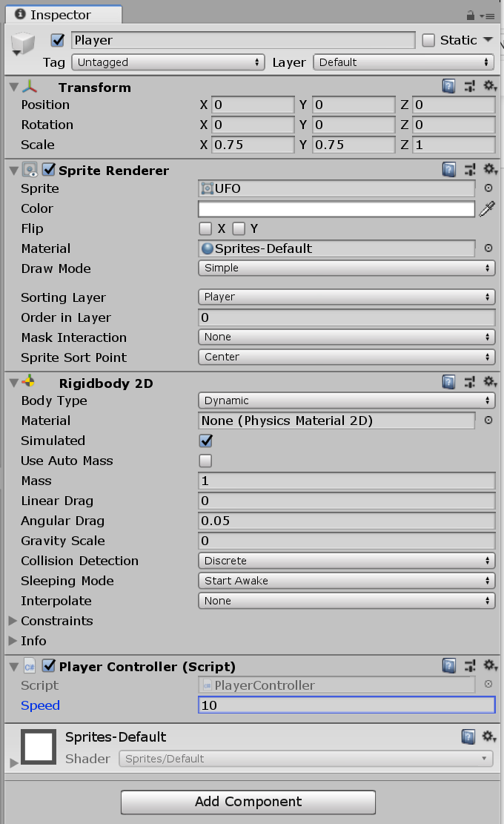The height and width of the screenshot is (824, 504).
Task: Expand the Info foldout
Action: pos(13,641)
